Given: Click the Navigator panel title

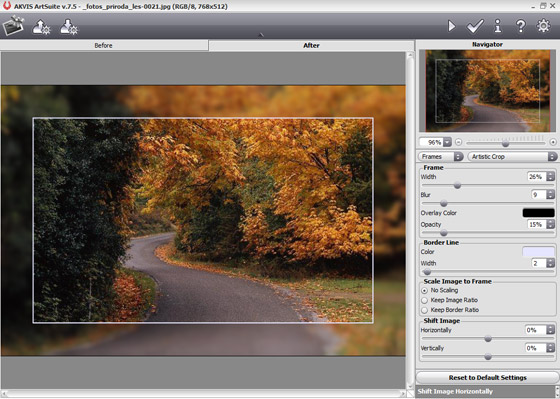Looking at the screenshot, I should [x=487, y=44].
